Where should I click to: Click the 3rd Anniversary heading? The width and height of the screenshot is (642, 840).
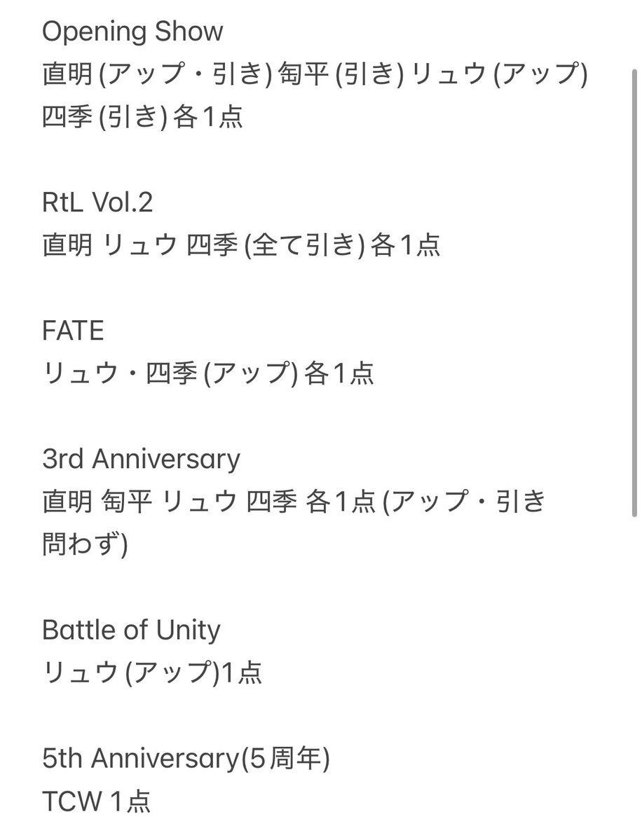(x=141, y=459)
